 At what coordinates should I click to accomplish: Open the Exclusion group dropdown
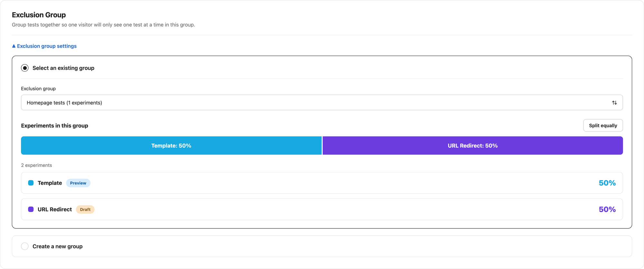click(322, 102)
